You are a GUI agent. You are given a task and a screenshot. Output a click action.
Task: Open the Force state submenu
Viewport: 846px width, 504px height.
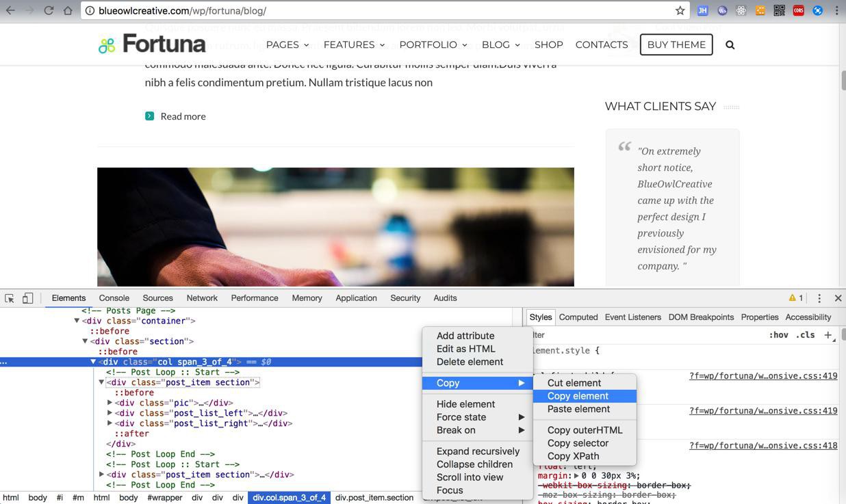coord(477,417)
